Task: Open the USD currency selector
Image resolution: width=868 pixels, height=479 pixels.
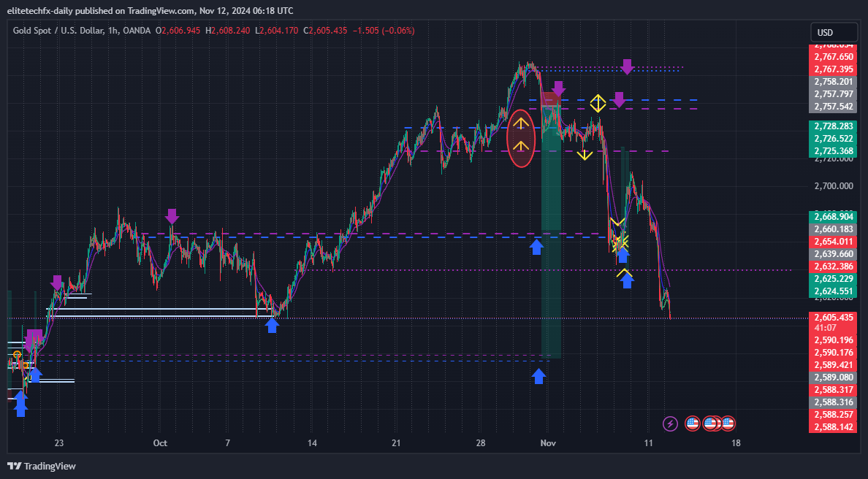Action: coord(833,33)
